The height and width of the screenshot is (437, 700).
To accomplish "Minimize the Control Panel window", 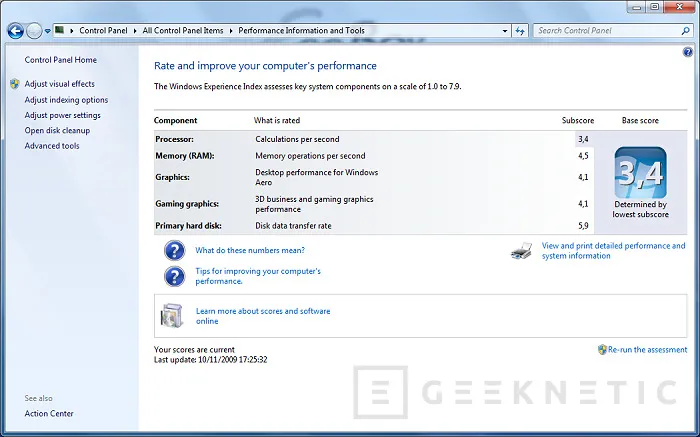I will (637, 7).
